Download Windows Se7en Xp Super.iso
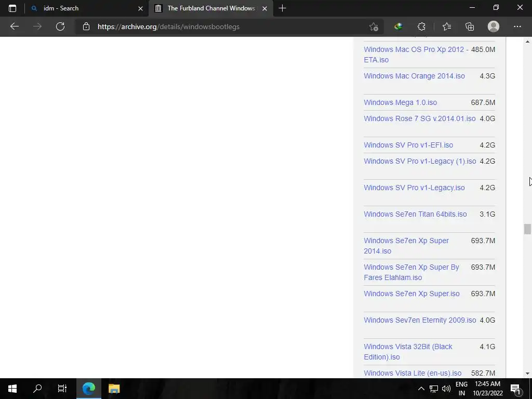This screenshot has width=532, height=399. pyautogui.click(x=411, y=294)
